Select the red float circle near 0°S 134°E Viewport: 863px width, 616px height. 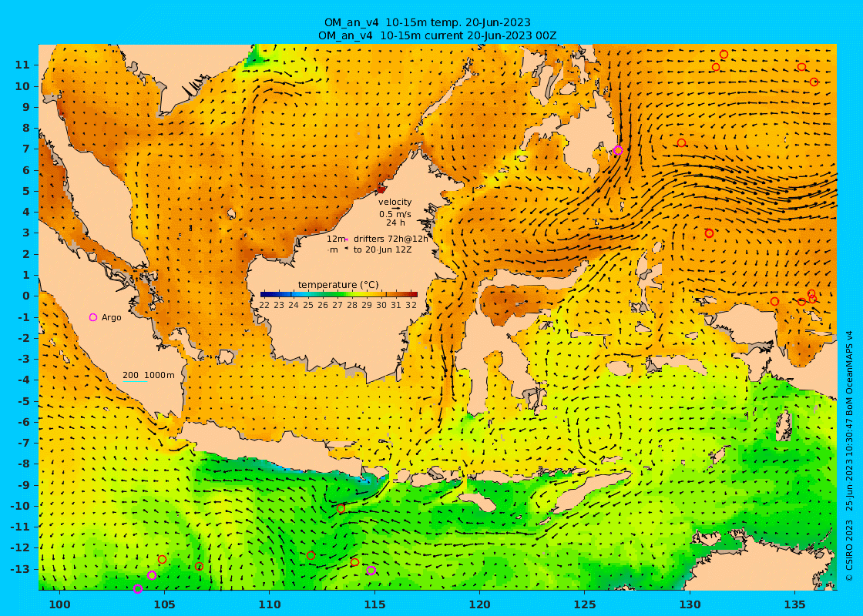(x=774, y=301)
